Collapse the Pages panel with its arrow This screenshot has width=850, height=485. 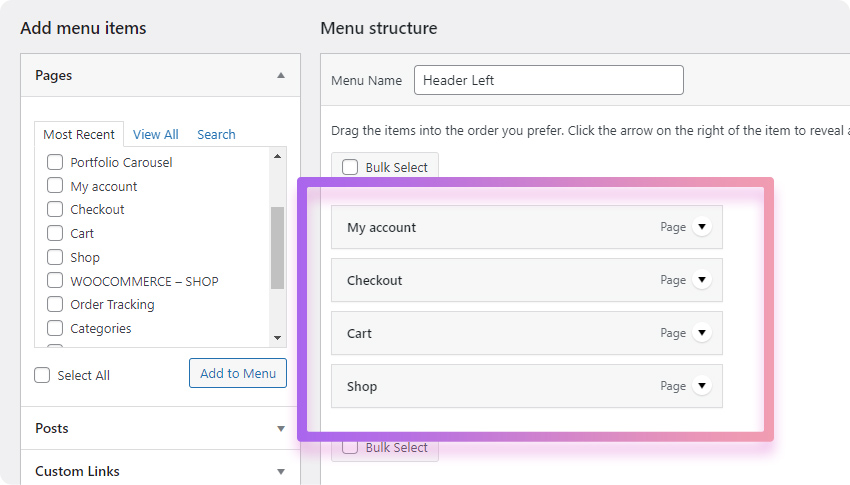coord(281,75)
